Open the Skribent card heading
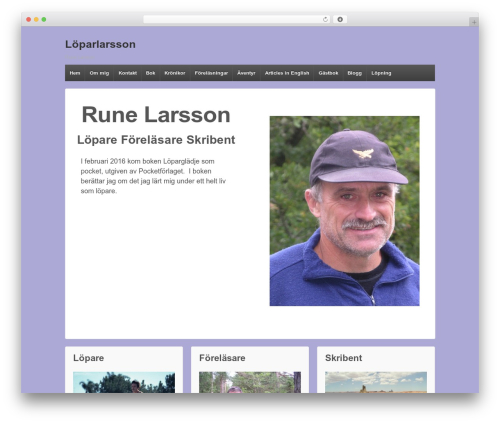 344,358
